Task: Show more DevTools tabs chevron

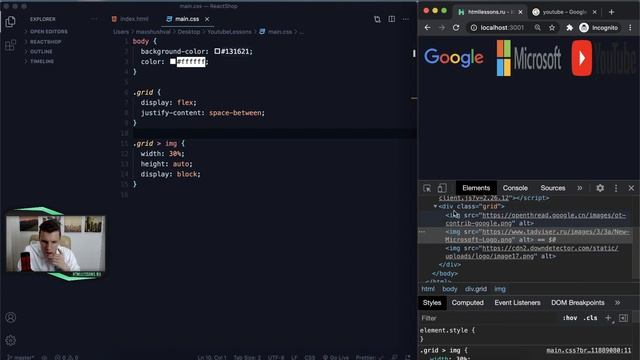Action: tap(580, 188)
